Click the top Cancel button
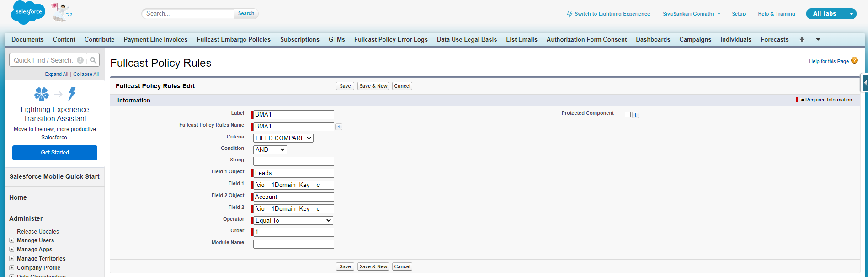The height and width of the screenshot is (277, 868). tap(402, 86)
